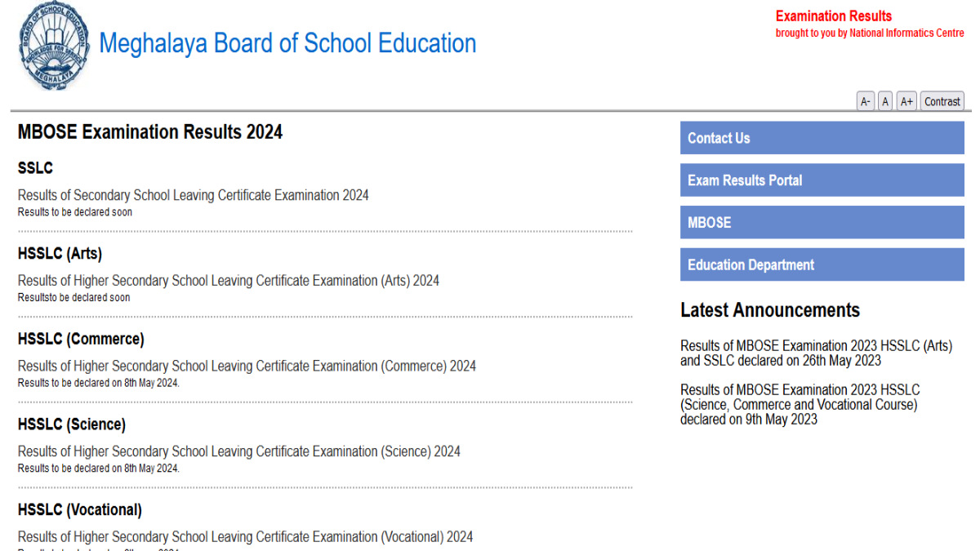Click the MBOSE Examination Results 2024 heading
This screenshot has width=980, height=551.
(x=150, y=132)
